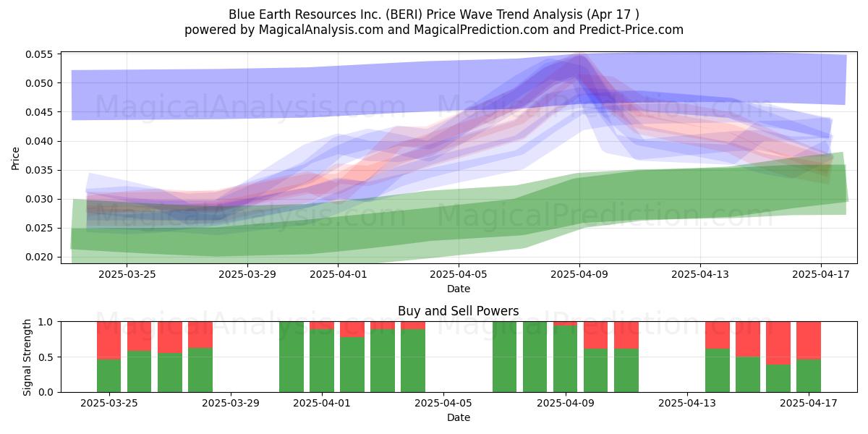The width and height of the screenshot is (868, 434).
Task: Click the price wave peak near 2025-04-09
Action: point(579,65)
